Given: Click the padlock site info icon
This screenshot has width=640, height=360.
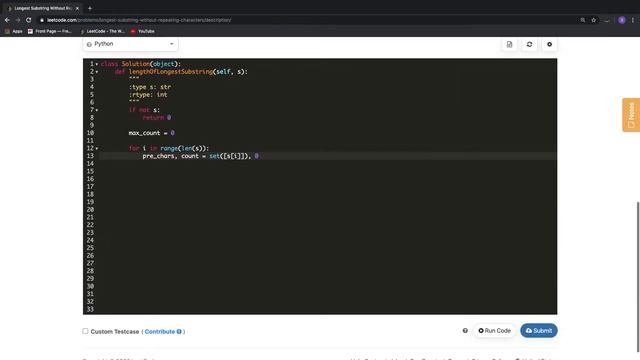Looking at the screenshot, I should coord(42,20).
